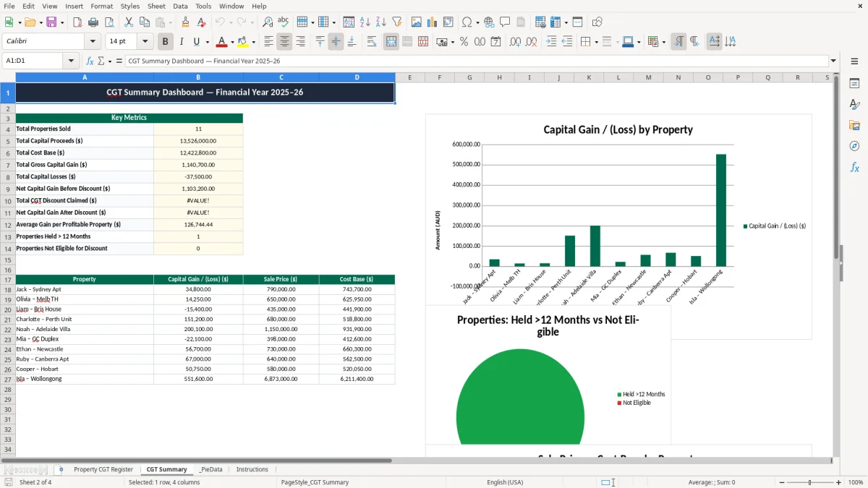Insert an image
The image size is (868, 488).
coord(417,22)
